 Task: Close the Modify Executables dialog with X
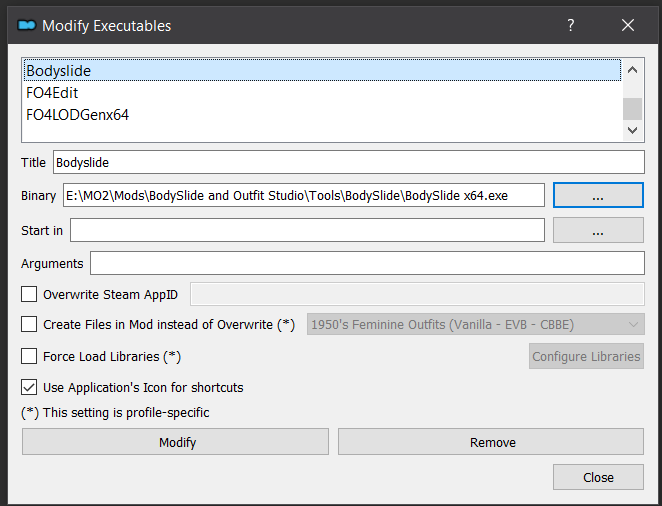click(628, 25)
